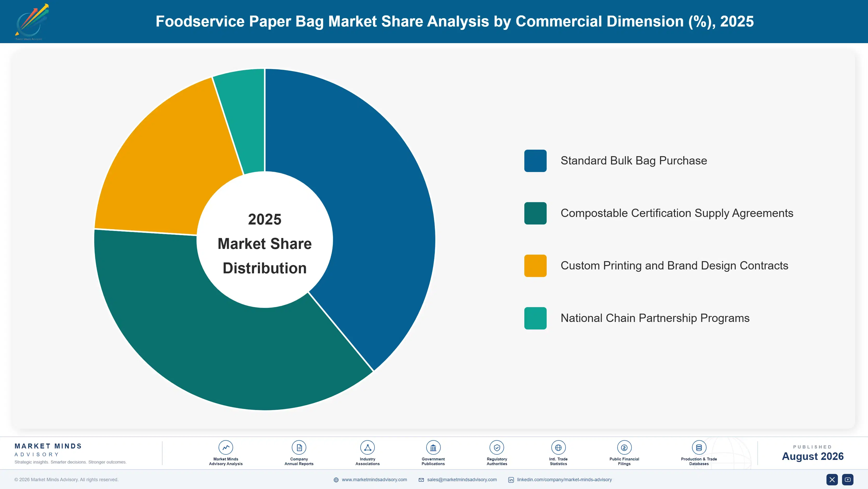Image resolution: width=868 pixels, height=489 pixels.
Task: Click sales@marketmindsadvisory.com email link
Action: click(x=462, y=480)
